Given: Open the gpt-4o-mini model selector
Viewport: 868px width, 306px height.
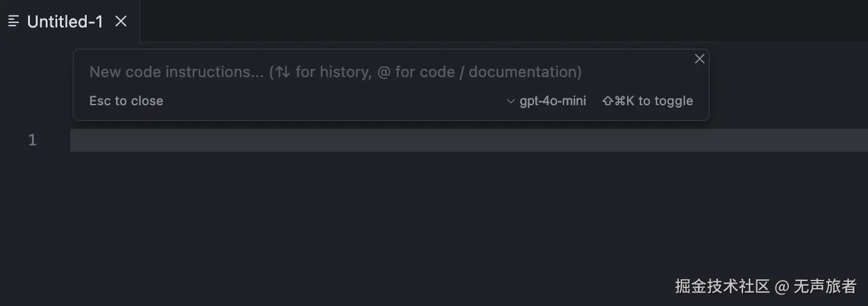Looking at the screenshot, I should pyautogui.click(x=553, y=101).
